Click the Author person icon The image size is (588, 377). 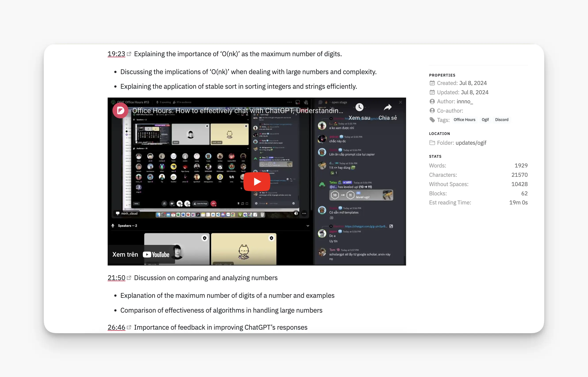tap(432, 101)
